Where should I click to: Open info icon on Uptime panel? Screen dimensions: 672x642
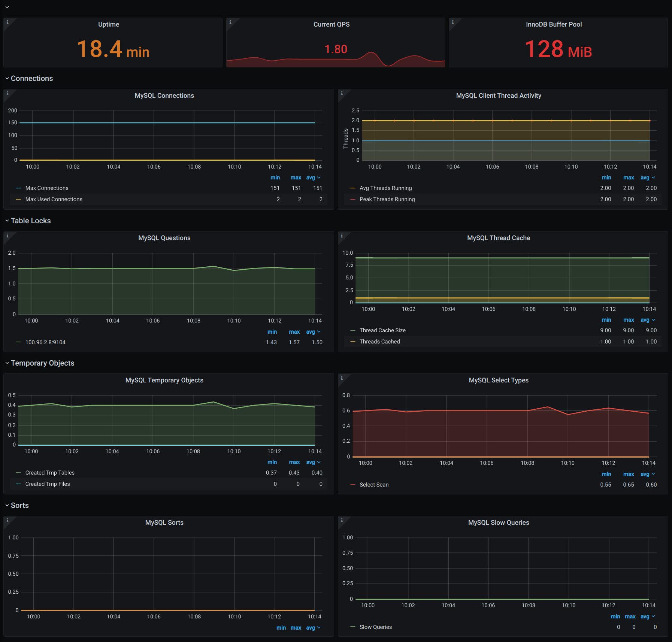pos(7,22)
